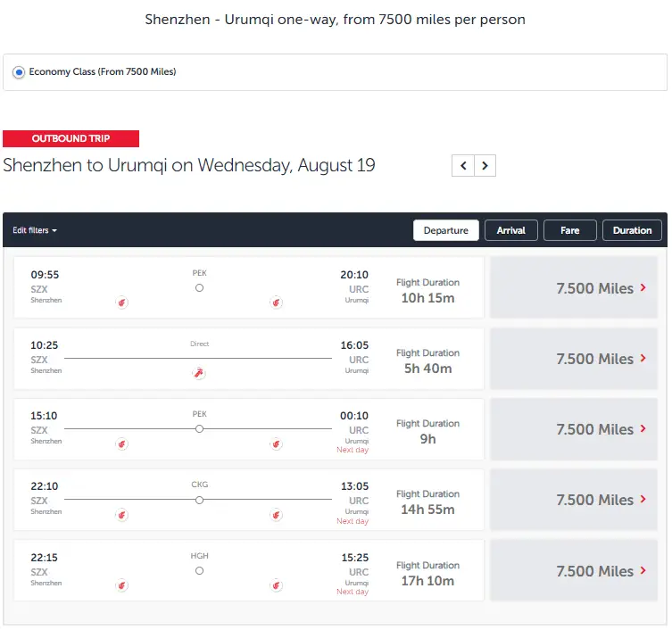Click the PEK stopover marker on 15:10 flight

(199, 429)
